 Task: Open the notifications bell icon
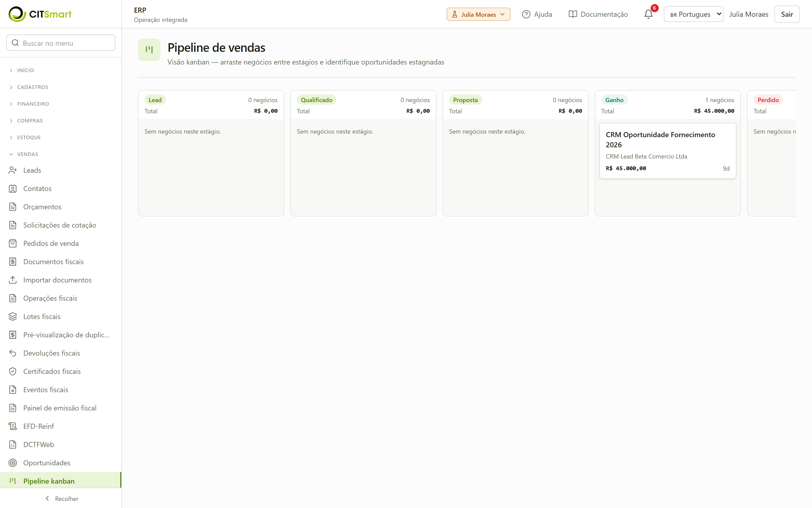[648, 14]
